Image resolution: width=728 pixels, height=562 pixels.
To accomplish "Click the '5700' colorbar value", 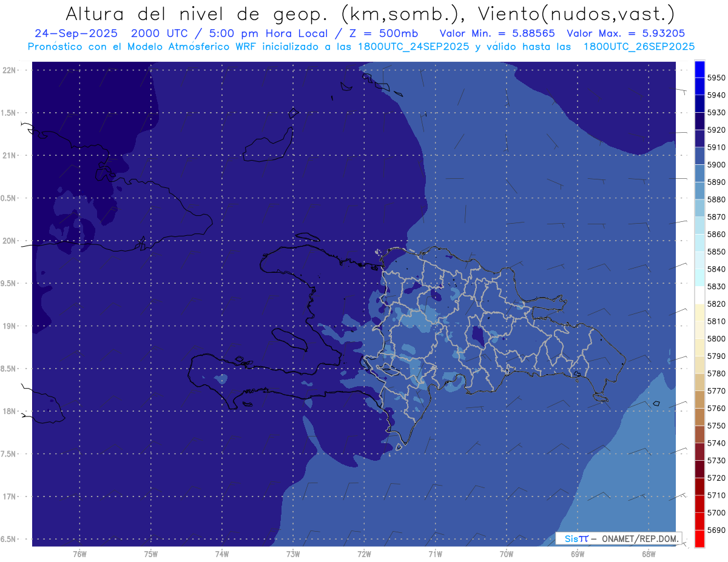I will [716, 513].
